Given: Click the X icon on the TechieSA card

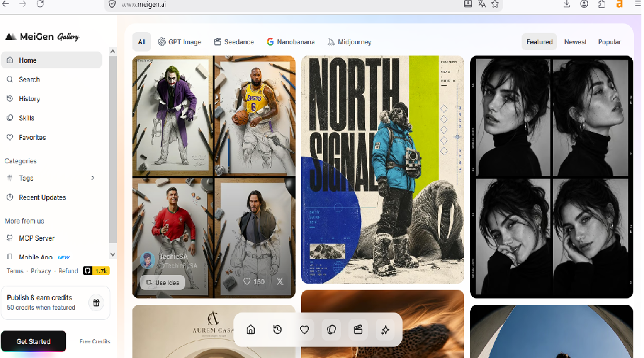Looking at the screenshot, I should (280, 282).
